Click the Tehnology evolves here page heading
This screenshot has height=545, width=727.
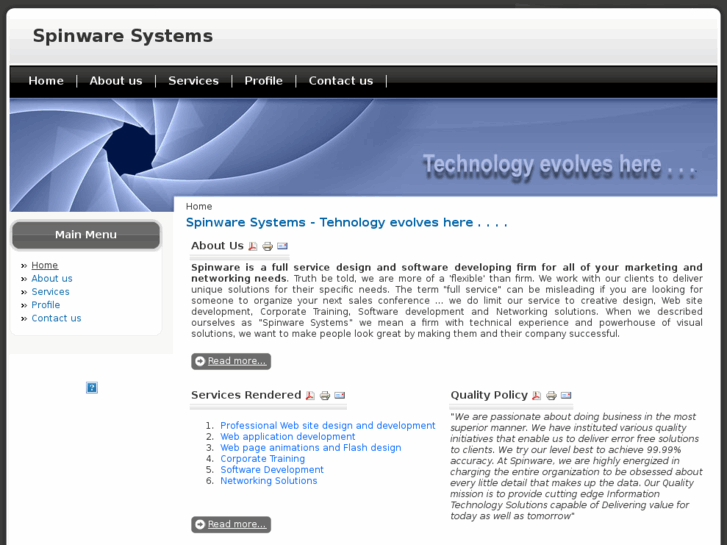point(346,223)
